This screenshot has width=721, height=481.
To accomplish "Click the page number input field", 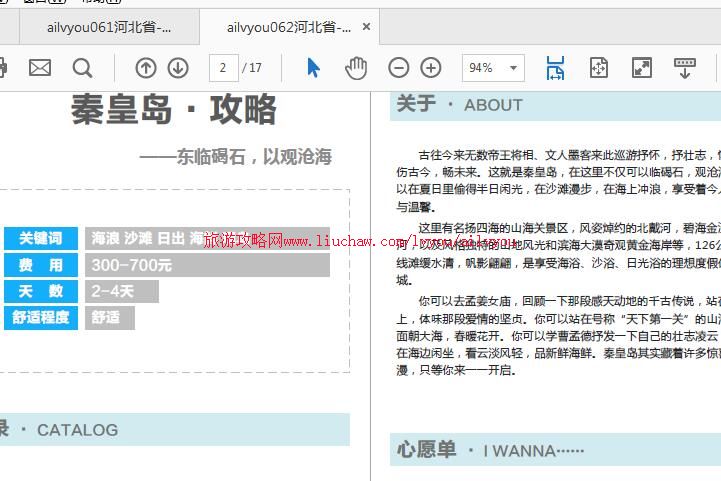I will (x=223, y=68).
